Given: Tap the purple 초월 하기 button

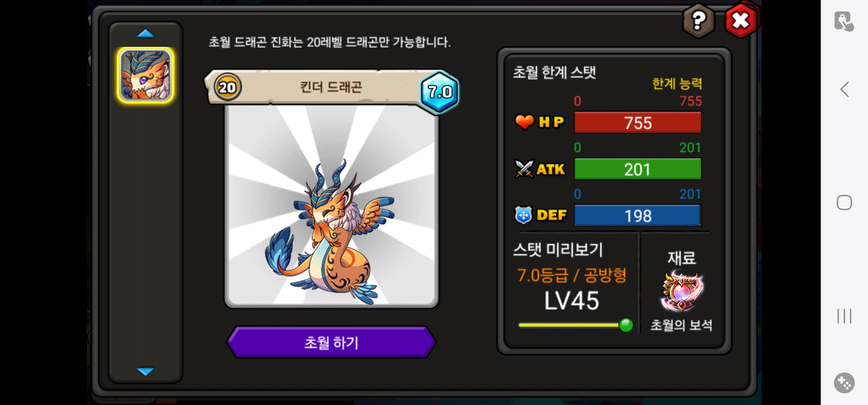Looking at the screenshot, I should click(x=331, y=342).
